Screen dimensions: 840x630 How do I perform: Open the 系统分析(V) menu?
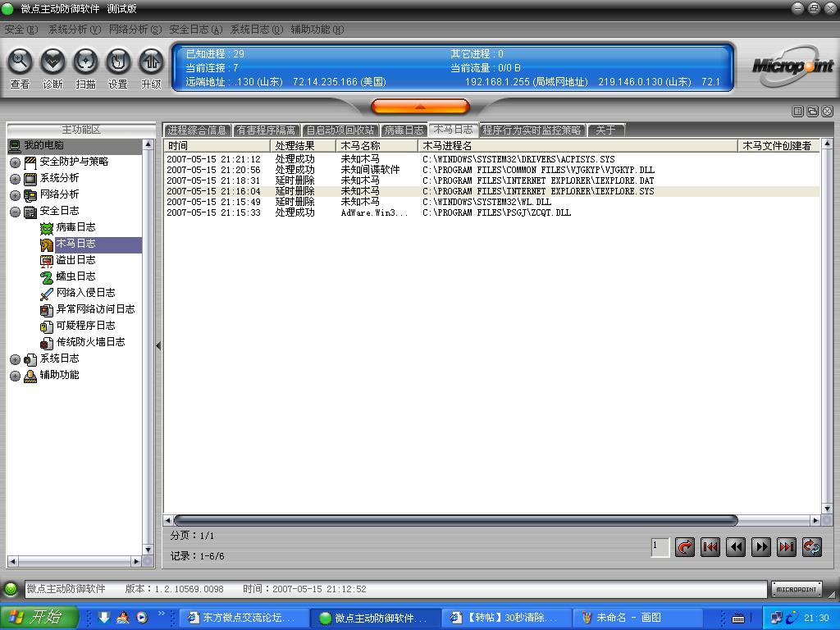point(75,30)
